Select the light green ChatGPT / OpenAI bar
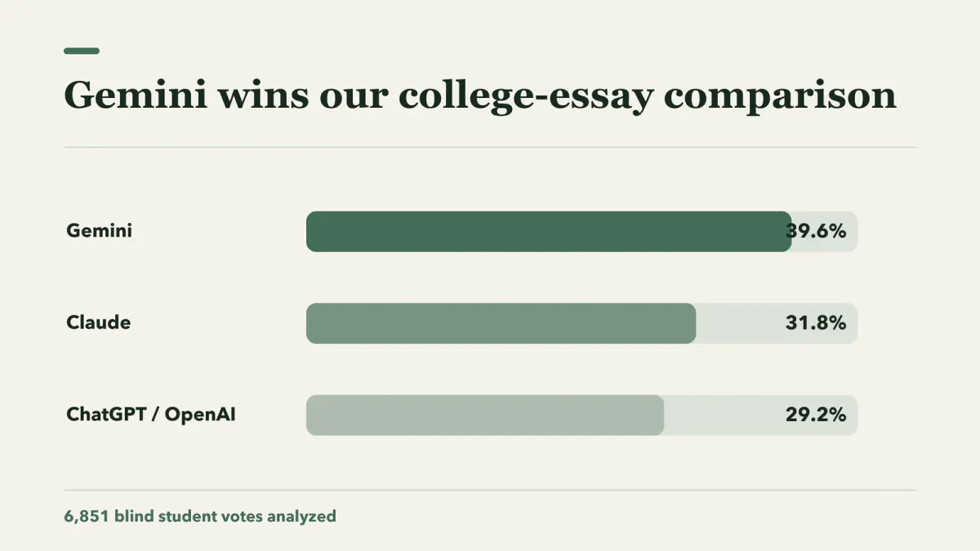 485,415
